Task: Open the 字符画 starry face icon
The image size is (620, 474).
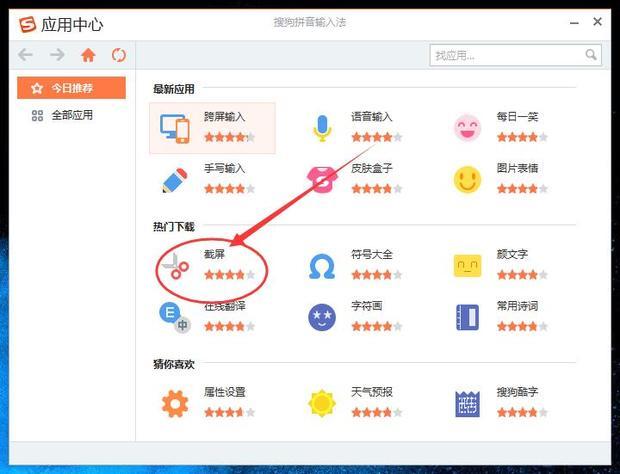Action: pyautogui.click(x=322, y=317)
